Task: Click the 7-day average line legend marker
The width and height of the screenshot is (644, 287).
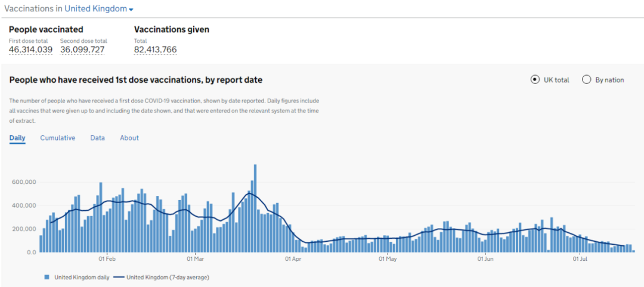Action: pyautogui.click(x=119, y=277)
